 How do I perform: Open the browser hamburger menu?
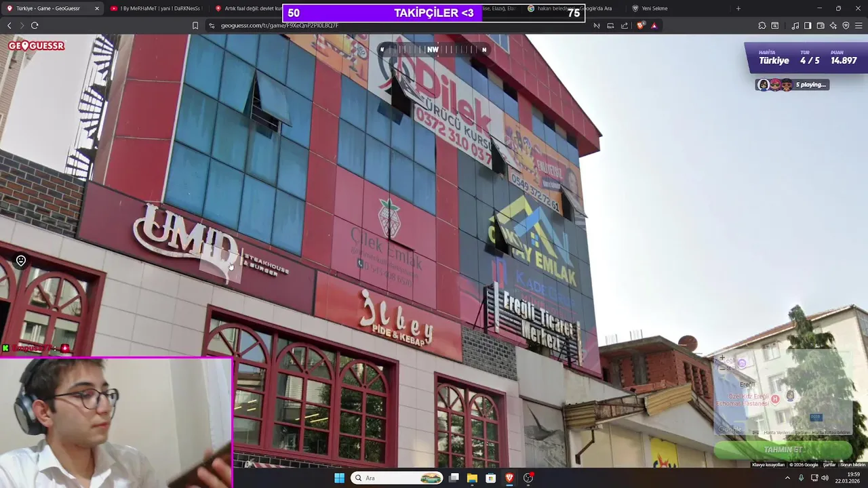(x=859, y=25)
